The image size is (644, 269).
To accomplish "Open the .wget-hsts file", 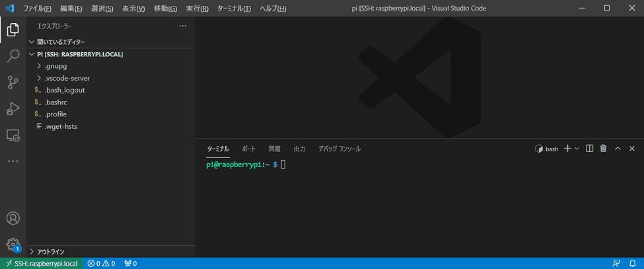I will pyautogui.click(x=111, y=126).
